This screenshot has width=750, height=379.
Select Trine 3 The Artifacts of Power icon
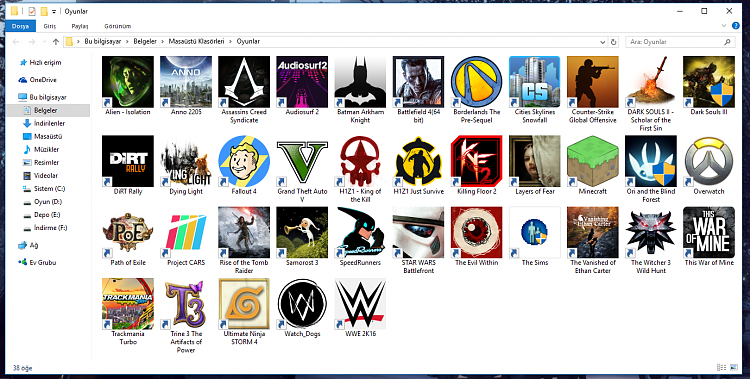(x=186, y=304)
